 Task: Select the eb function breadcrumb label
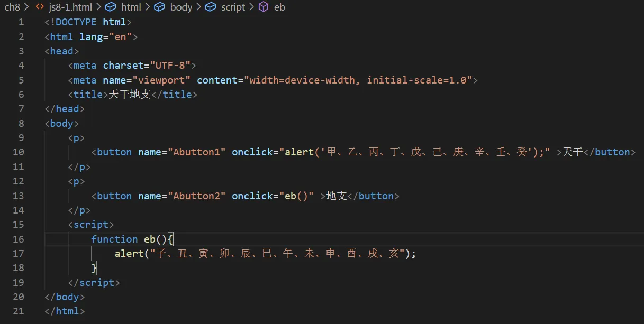[x=279, y=7]
